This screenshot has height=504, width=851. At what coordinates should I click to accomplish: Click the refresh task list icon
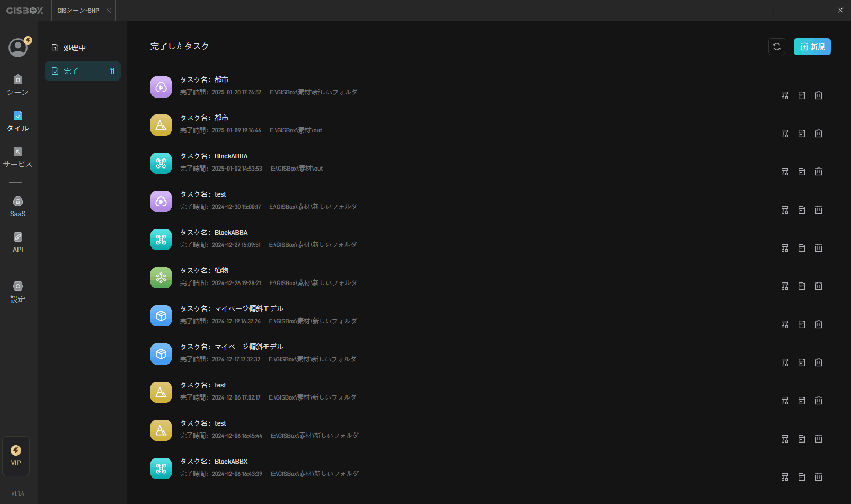pyautogui.click(x=777, y=47)
